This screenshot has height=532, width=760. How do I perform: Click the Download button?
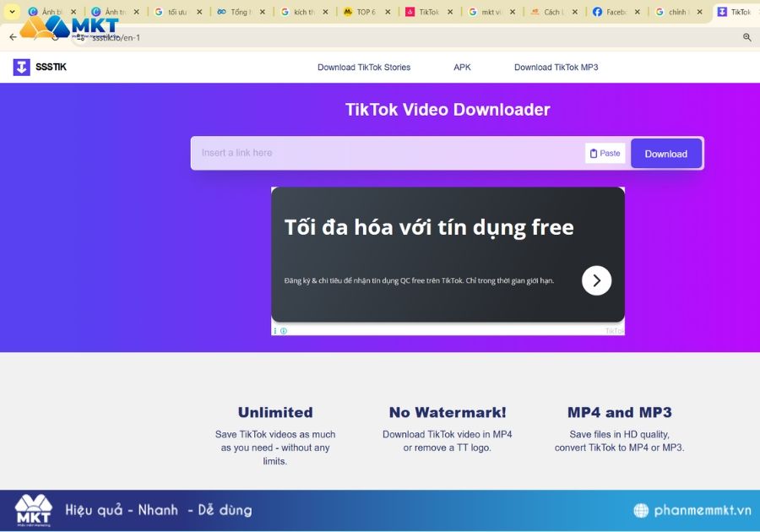point(665,153)
